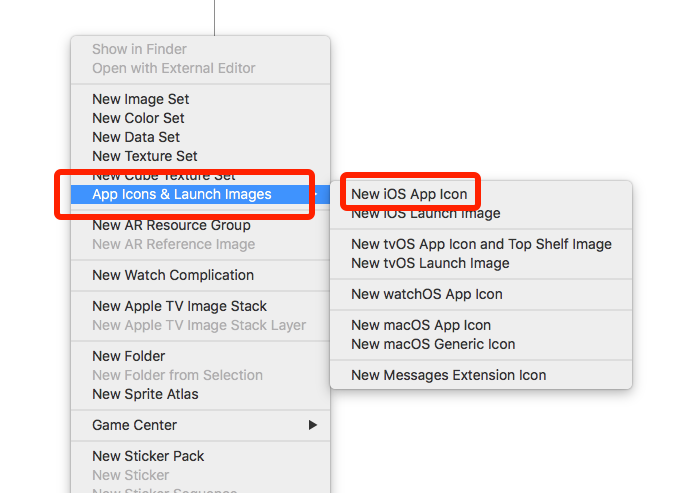Click New Apple TV Image Stack
The image size is (691, 493).
[201, 306]
